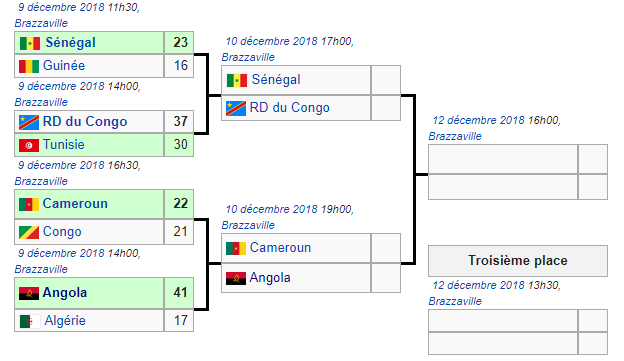Open the RD du Congo semifinal link
The width and height of the screenshot is (624, 361).
pyautogui.click(x=290, y=108)
